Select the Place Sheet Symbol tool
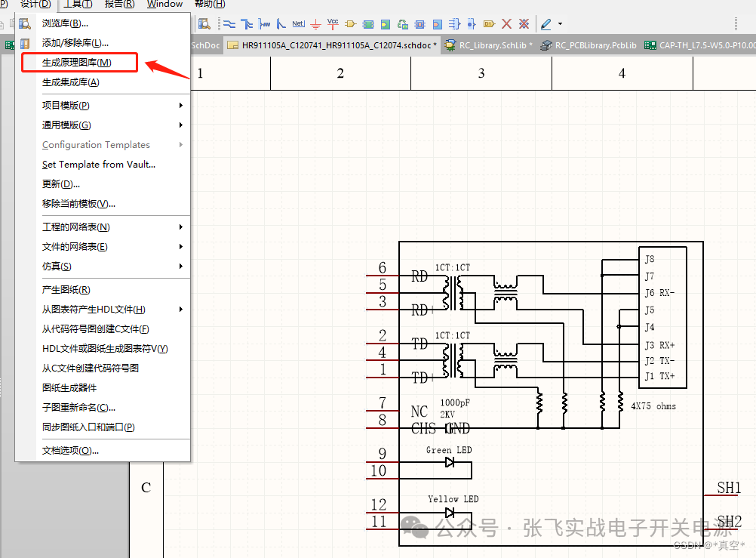The width and height of the screenshot is (756, 558). tap(367, 23)
